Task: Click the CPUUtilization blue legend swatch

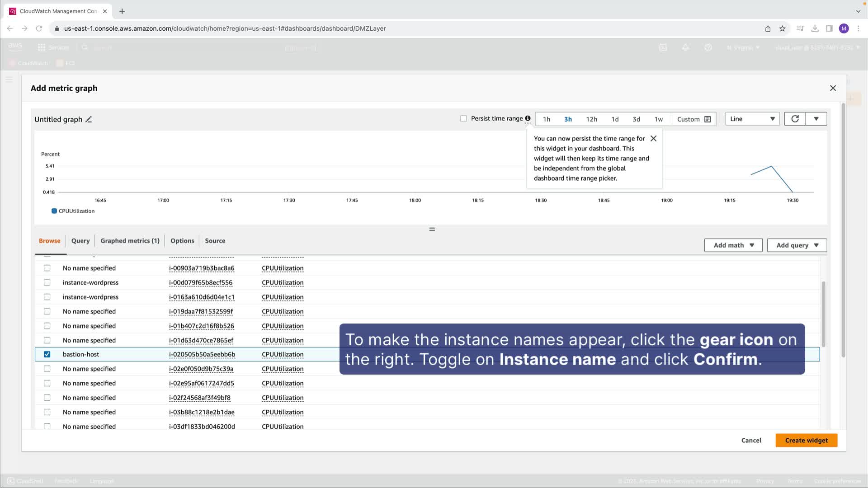Action: (x=54, y=211)
